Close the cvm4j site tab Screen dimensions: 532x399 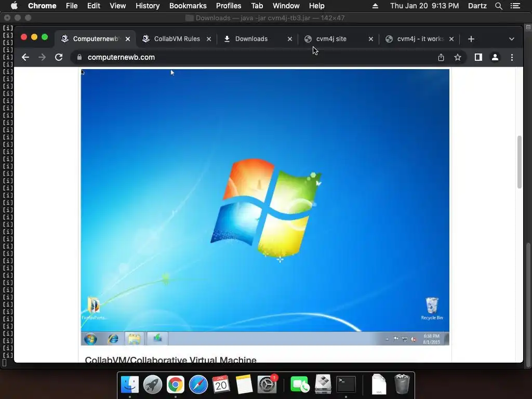[x=371, y=39]
